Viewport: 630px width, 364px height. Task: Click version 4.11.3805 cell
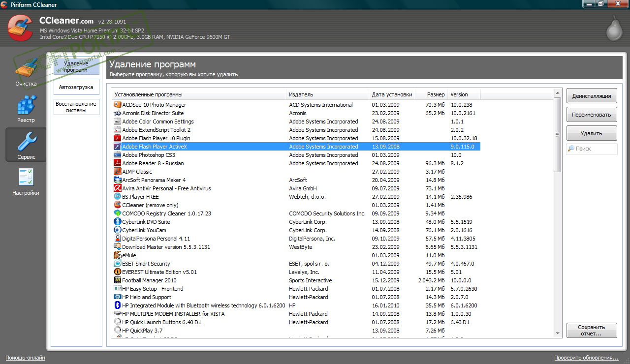[x=464, y=239]
